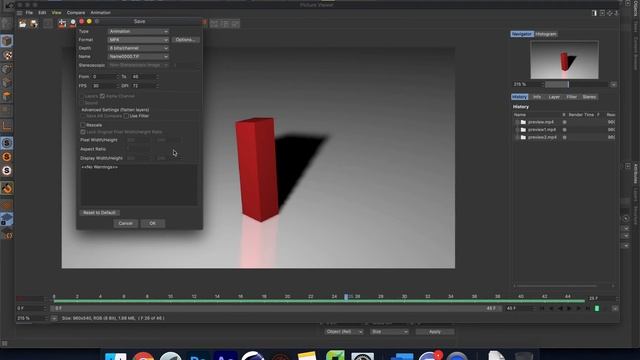
Task: Select the cube Model mode icon in left palette
Action: click(7, 41)
